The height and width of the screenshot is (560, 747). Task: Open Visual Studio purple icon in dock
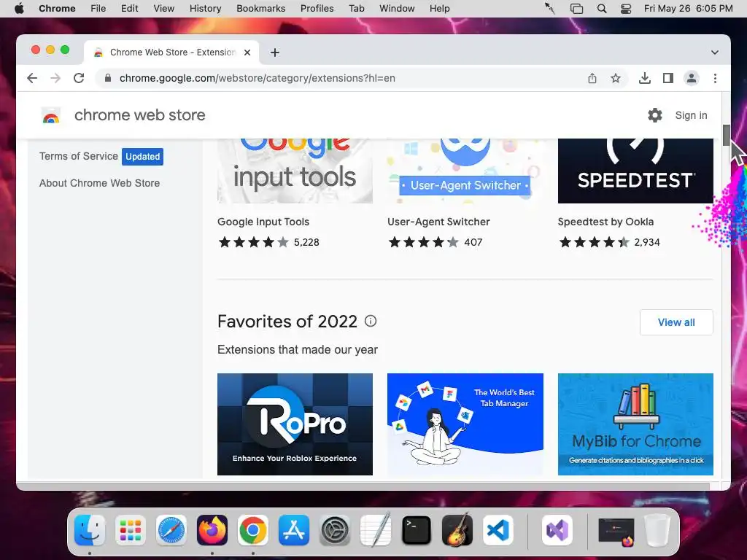[557, 530]
